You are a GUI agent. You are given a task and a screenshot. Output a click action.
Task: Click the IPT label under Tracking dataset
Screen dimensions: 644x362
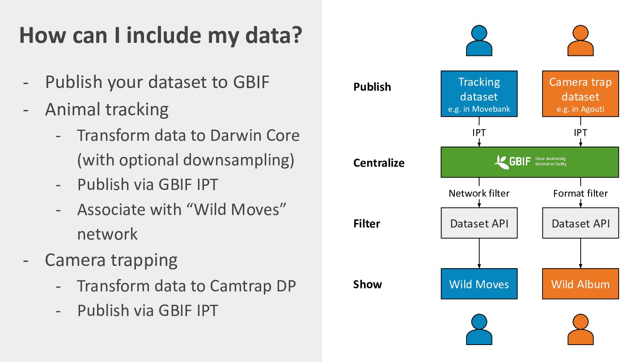tap(479, 132)
